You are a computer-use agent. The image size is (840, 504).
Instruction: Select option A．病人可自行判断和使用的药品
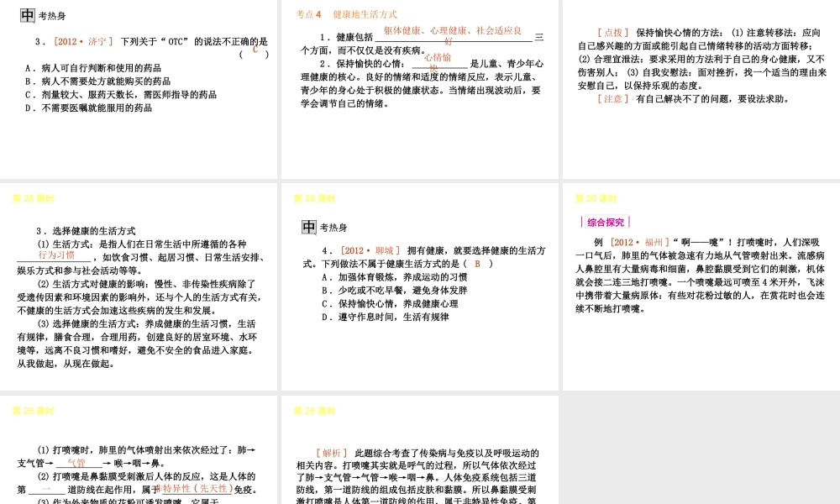click(92, 68)
